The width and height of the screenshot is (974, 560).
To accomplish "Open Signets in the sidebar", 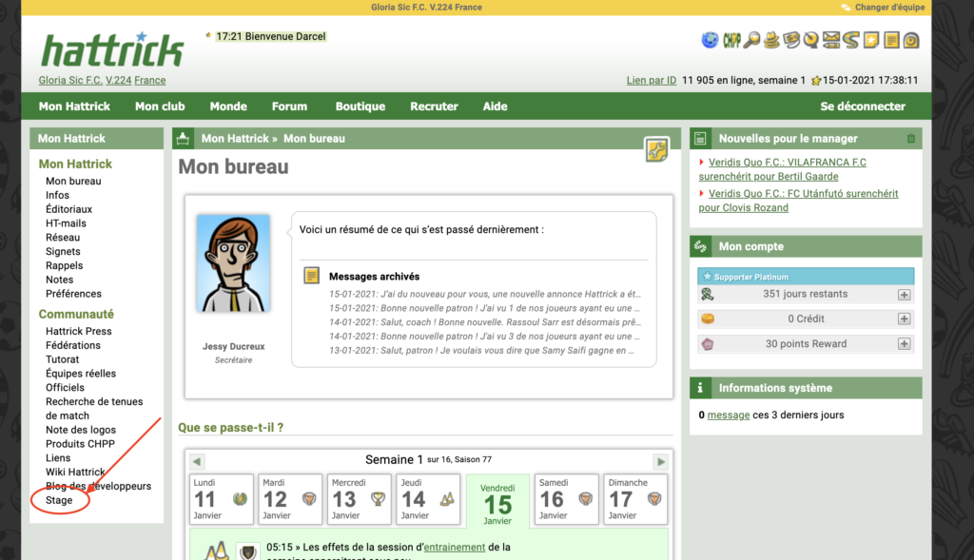I will coord(63,251).
